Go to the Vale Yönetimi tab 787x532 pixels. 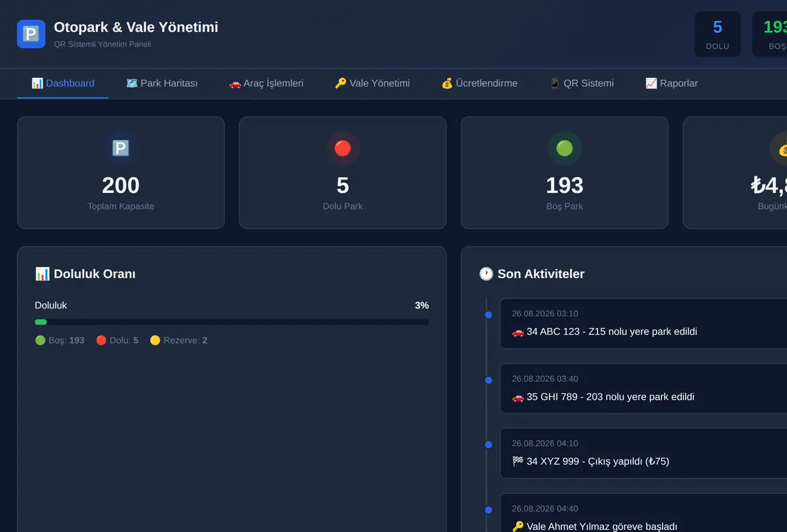pos(372,83)
